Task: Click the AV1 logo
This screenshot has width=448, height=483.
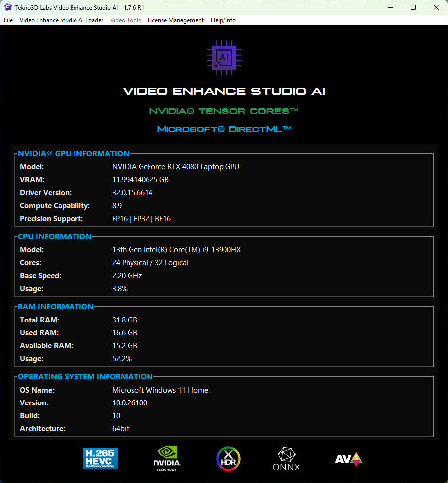Action: [x=349, y=459]
